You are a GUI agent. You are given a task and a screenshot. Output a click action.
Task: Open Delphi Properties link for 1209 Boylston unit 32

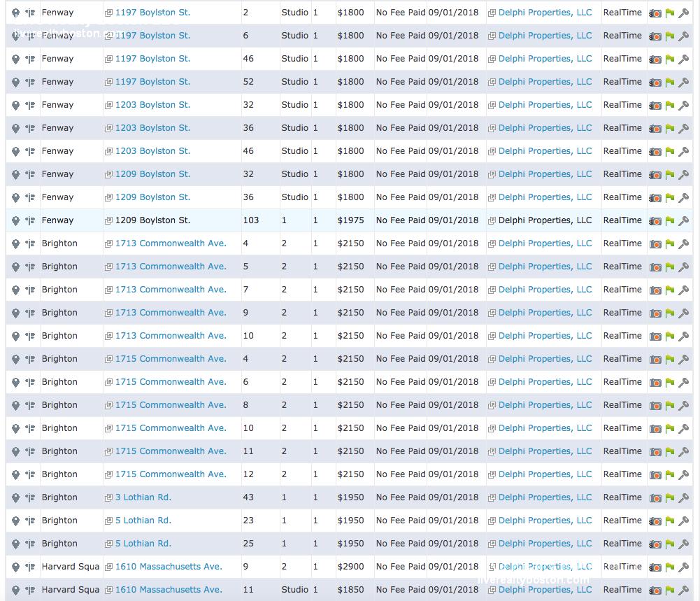click(x=545, y=174)
